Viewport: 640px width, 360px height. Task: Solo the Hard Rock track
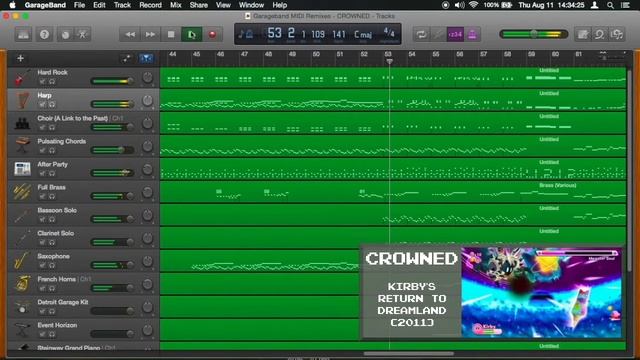point(52,82)
